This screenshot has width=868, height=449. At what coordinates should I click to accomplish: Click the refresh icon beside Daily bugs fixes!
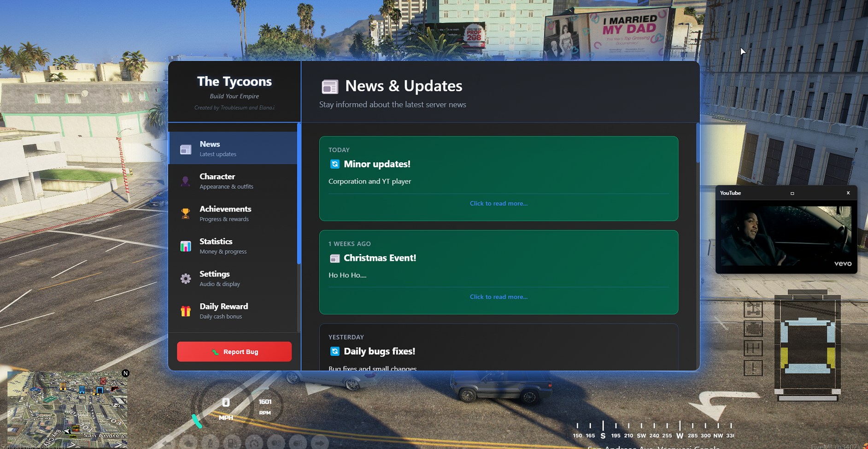(335, 351)
